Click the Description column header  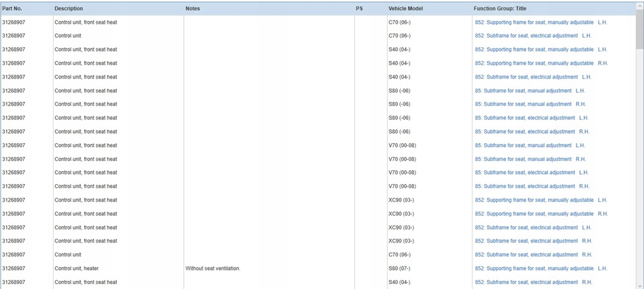[x=69, y=9]
